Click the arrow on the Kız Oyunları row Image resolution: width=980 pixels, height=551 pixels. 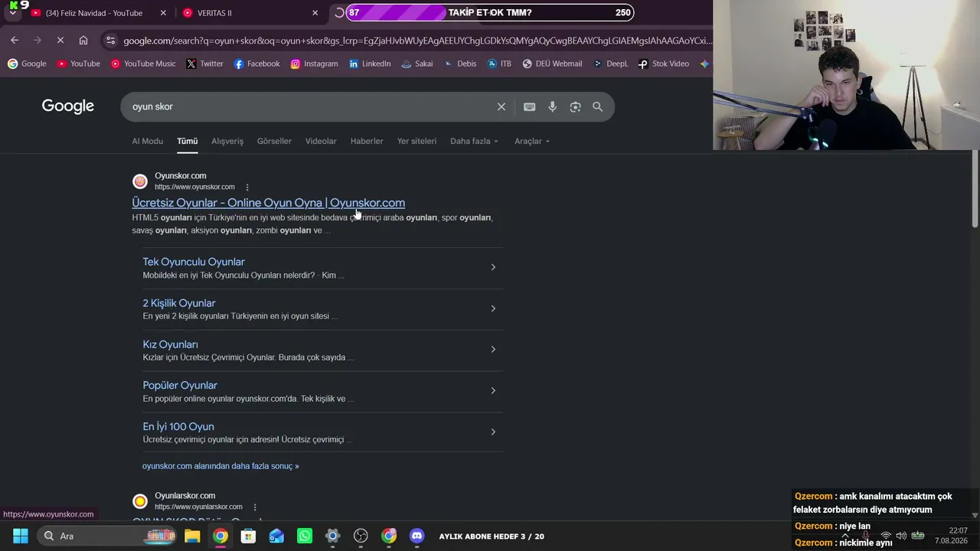[x=493, y=350]
